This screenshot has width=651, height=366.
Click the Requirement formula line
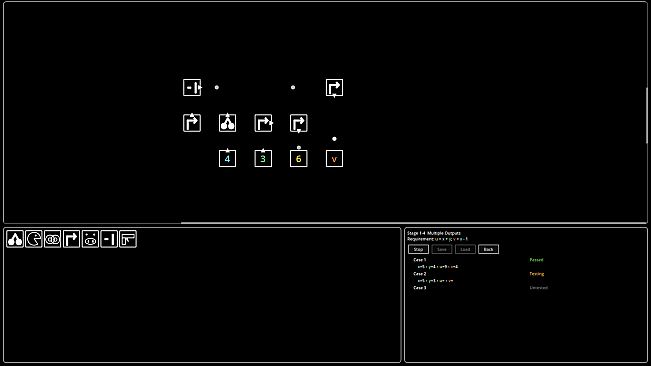438,239
